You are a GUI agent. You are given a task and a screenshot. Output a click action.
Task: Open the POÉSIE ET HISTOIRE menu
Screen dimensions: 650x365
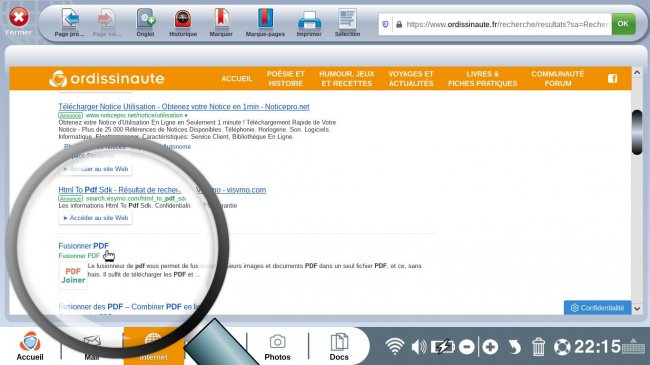286,78
